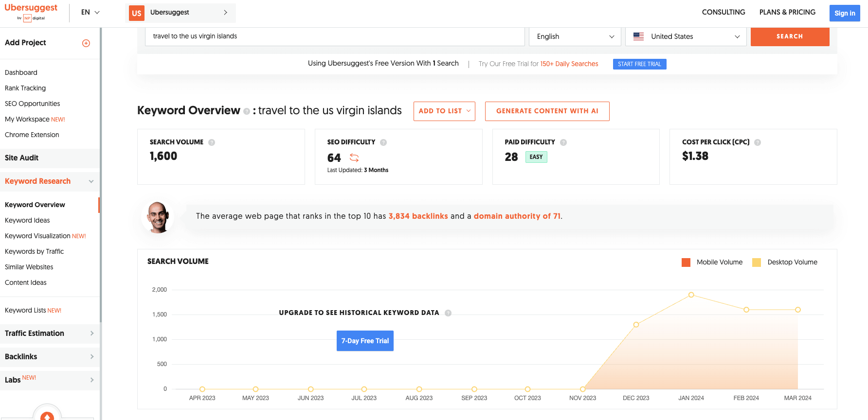Click the United States flag icon
Viewport: 868px width, 420px height.
click(639, 36)
